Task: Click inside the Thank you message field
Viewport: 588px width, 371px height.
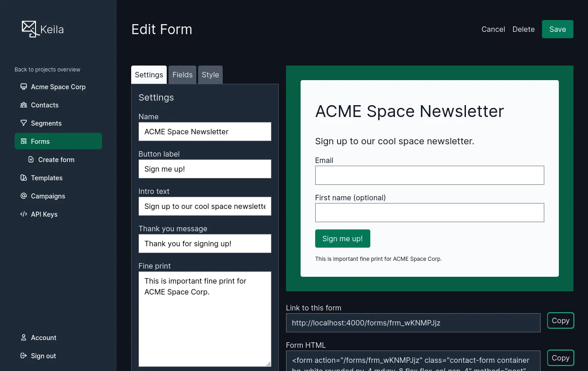Action: (x=205, y=244)
